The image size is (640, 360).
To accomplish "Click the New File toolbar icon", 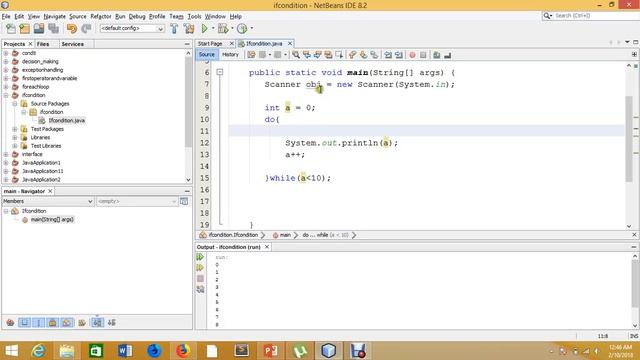I will [x=11, y=29].
